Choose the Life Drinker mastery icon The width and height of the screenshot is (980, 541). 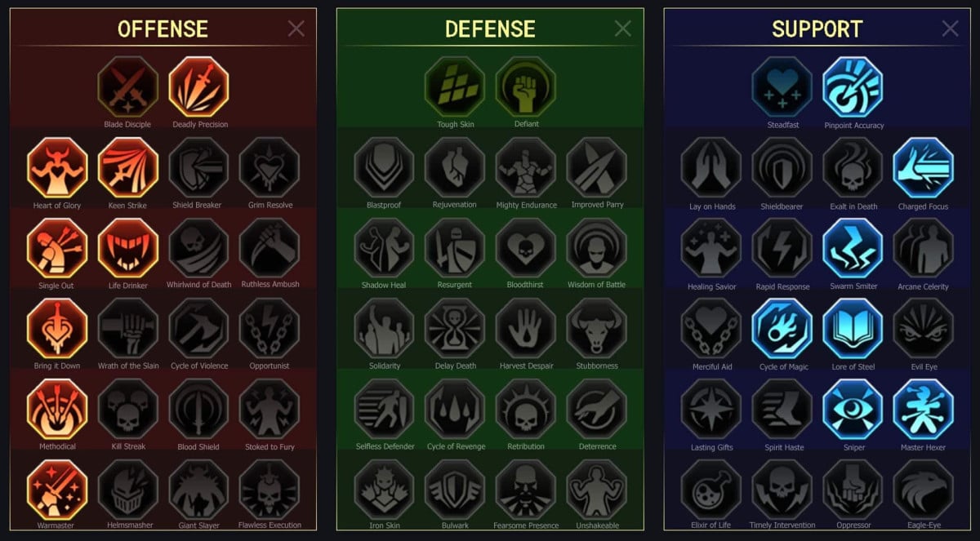click(128, 247)
